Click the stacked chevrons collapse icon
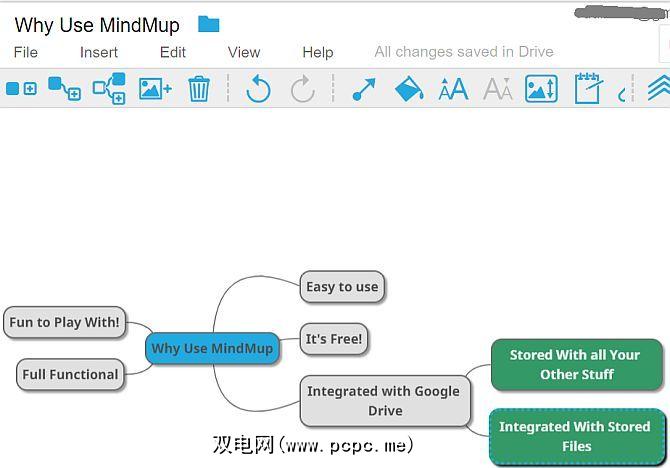 659,88
